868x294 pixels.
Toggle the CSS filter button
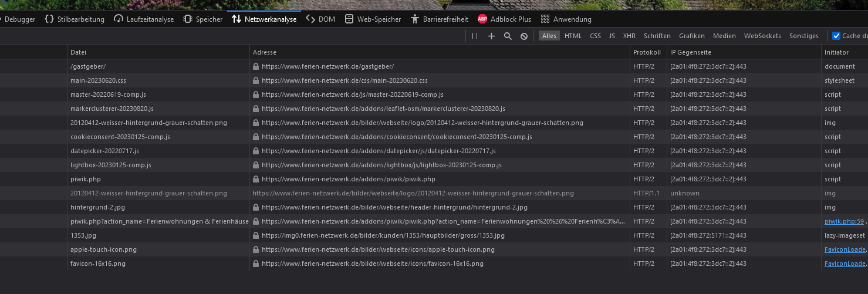pyautogui.click(x=595, y=36)
